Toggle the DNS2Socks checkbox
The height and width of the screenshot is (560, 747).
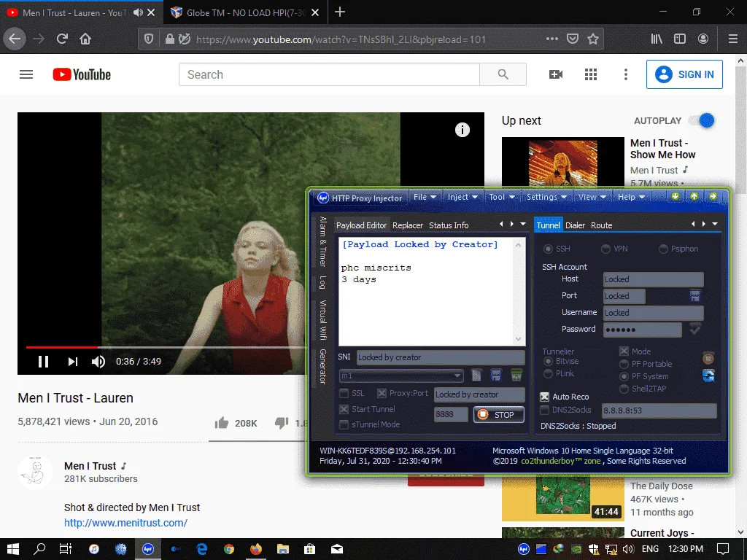[x=544, y=410]
